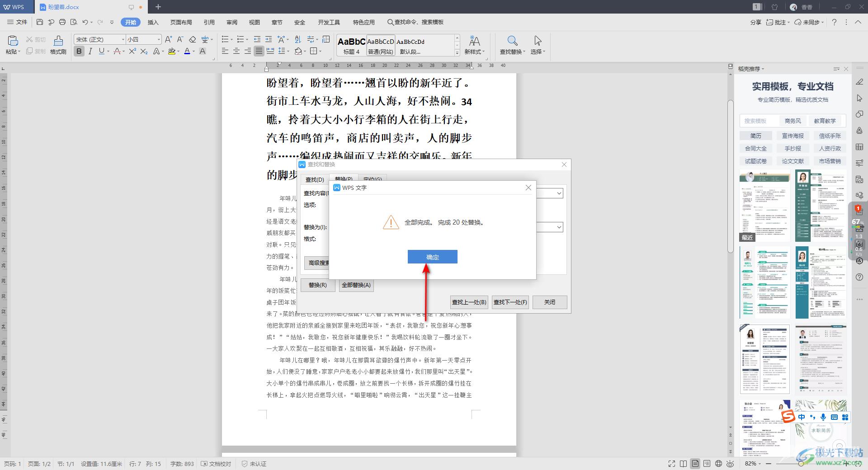The height and width of the screenshot is (470, 868).
Task: Click the bullet list icon
Action: pos(225,39)
